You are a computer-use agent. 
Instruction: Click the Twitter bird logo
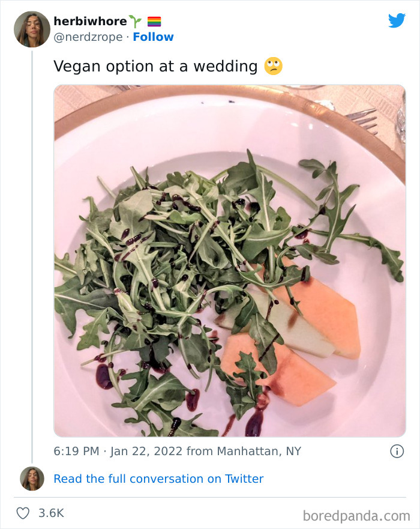tap(397, 20)
